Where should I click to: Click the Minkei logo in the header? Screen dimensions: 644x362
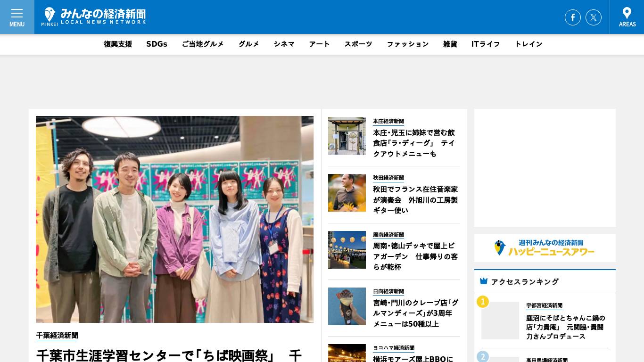coord(93,16)
